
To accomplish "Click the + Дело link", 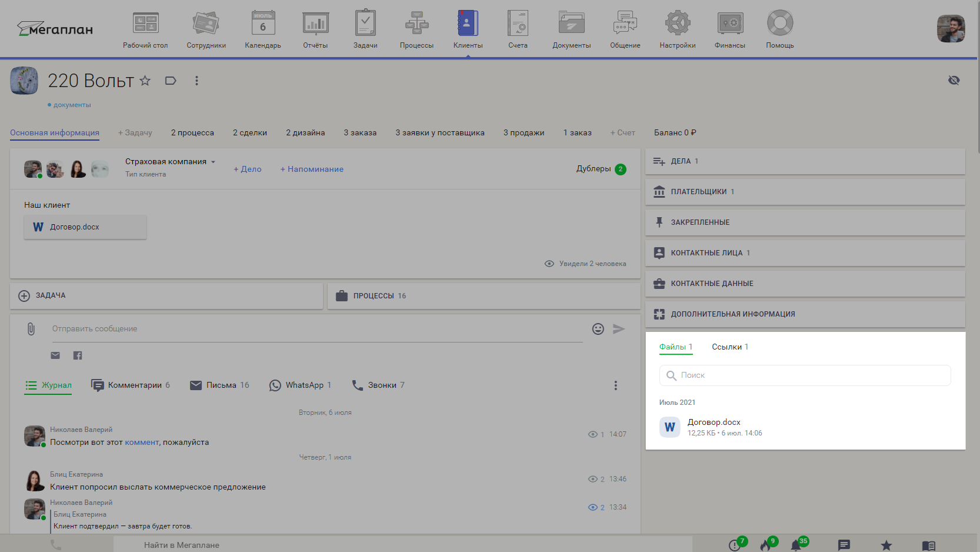I will point(248,169).
